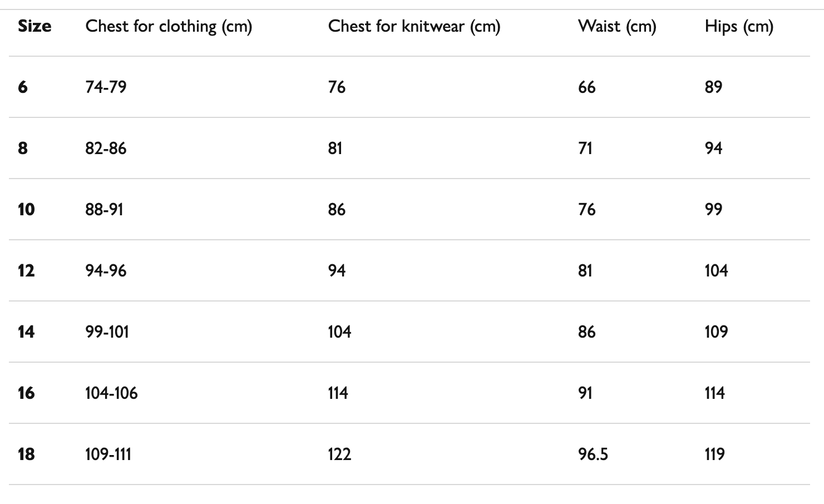Select size 14 row label
Image resolution: width=824 pixels, height=504 pixels.
click(26, 332)
